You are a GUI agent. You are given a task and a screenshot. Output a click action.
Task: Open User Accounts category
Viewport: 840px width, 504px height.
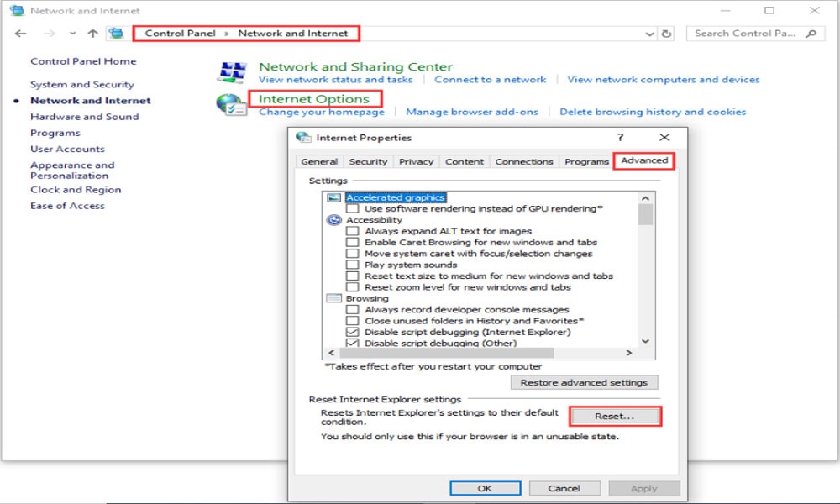67,149
